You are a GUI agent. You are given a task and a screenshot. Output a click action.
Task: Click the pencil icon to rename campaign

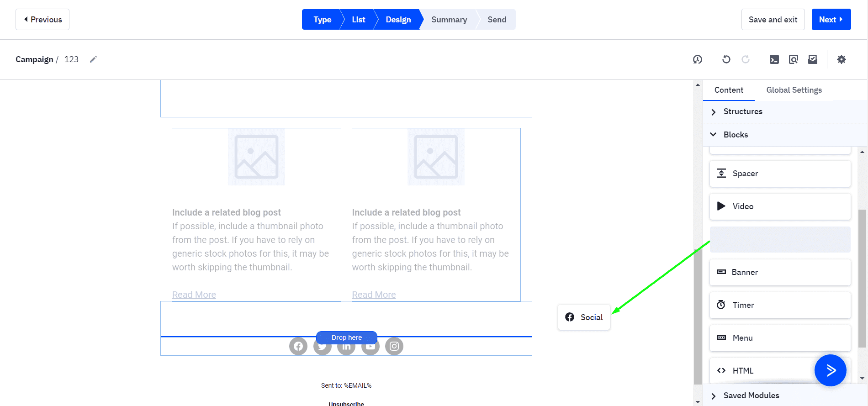click(x=93, y=59)
